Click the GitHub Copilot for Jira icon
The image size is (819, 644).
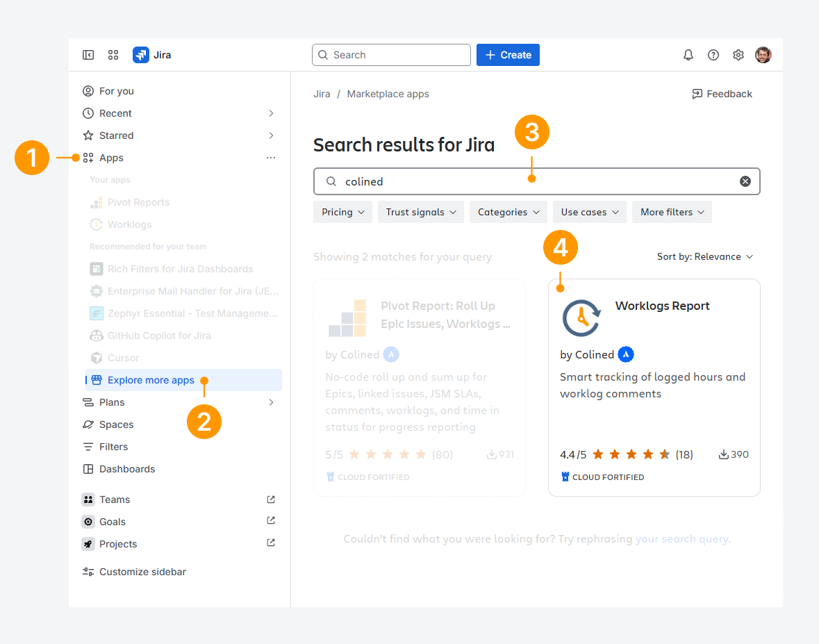tap(96, 336)
